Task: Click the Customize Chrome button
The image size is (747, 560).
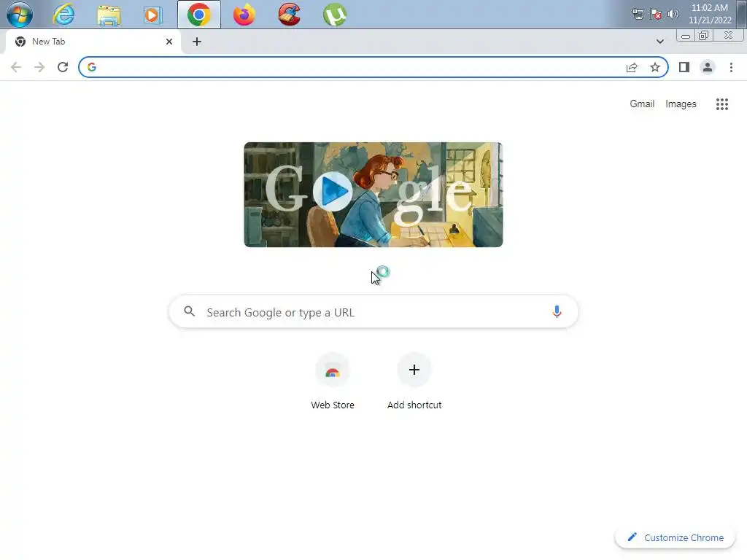Action: pos(676,537)
